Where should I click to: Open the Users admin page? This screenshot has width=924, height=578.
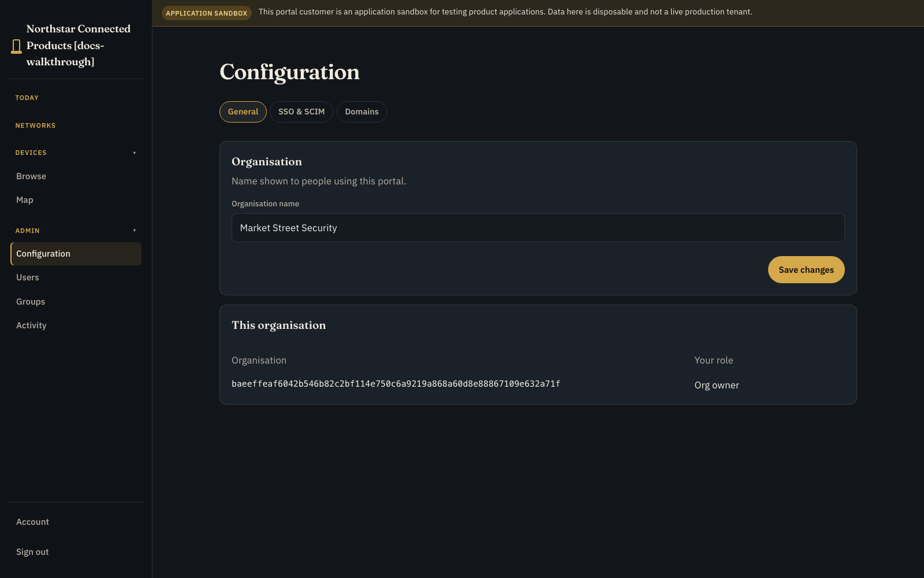pyautogui.click(x=76, y=277)
